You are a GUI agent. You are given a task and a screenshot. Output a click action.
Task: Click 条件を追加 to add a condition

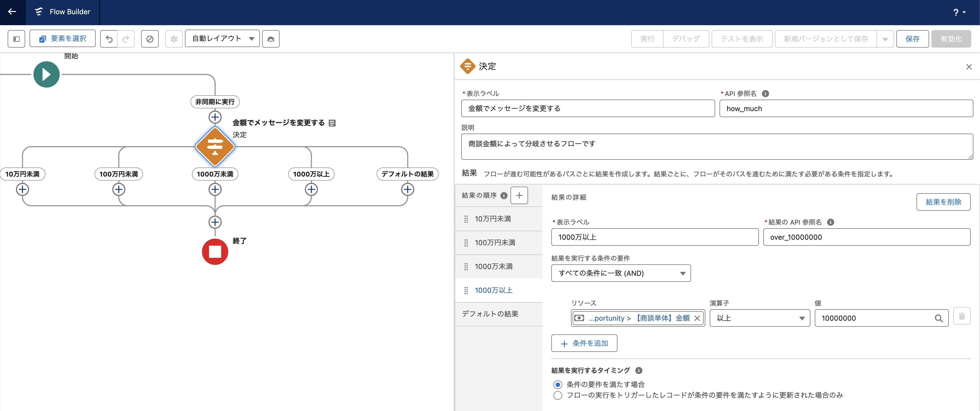(584, 343)
